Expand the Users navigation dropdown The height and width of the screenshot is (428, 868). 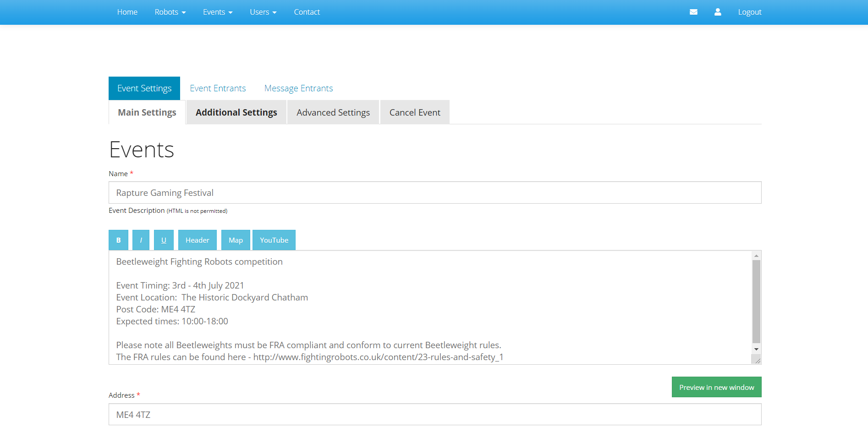click(263, 12)
